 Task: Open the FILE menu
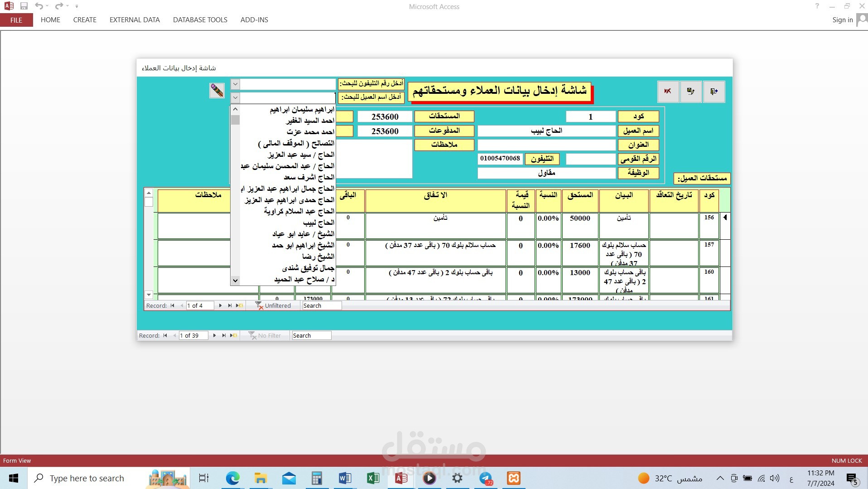point(16,20)
